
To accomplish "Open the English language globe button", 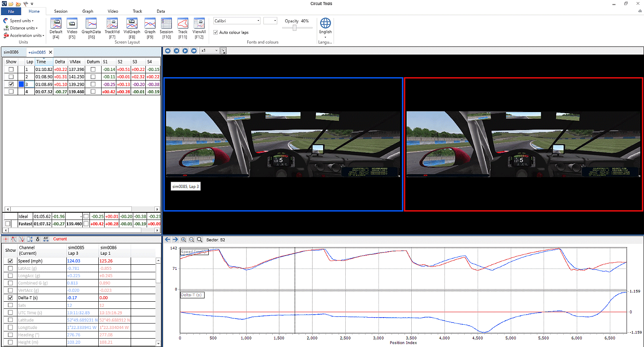I will 325,28.
